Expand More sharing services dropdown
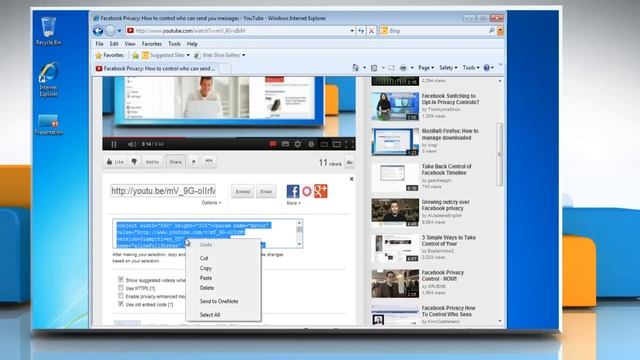Viewport: 640px width, 360px height. click(x=293, y=203)
